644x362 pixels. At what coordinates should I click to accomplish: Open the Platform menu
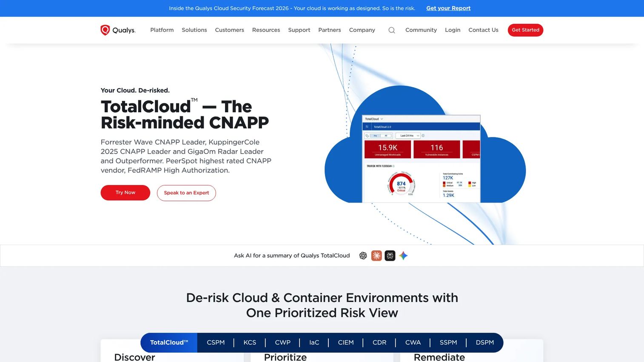[x=162, y=30]
